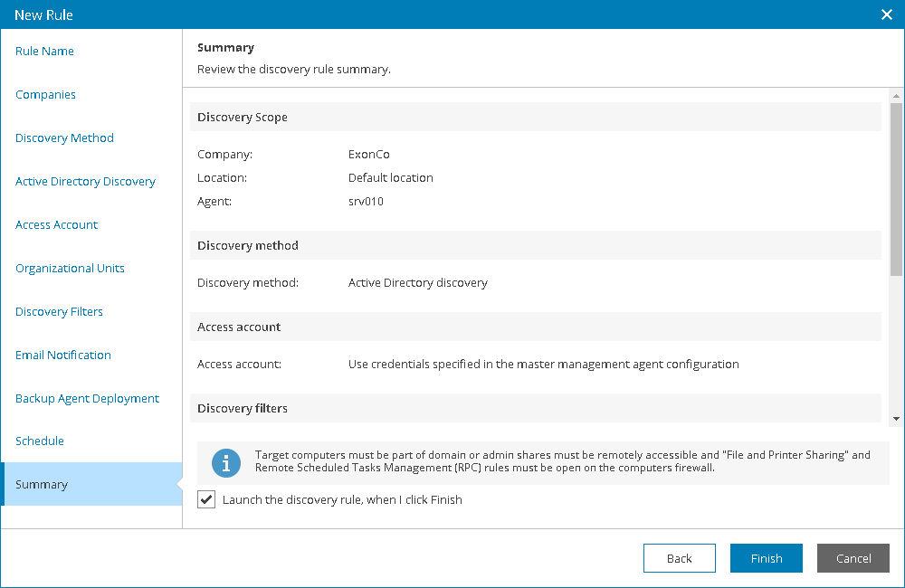Go to Email Notification step
Screen dimensions: 905x588
[63, 356]
